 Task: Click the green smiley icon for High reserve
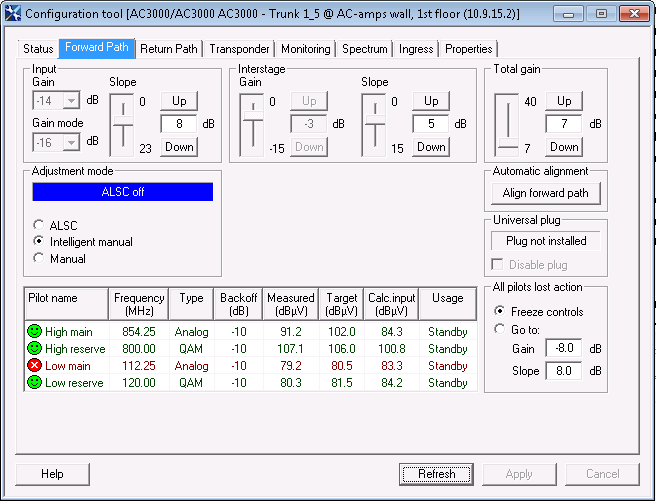click(x=34, y=348)
